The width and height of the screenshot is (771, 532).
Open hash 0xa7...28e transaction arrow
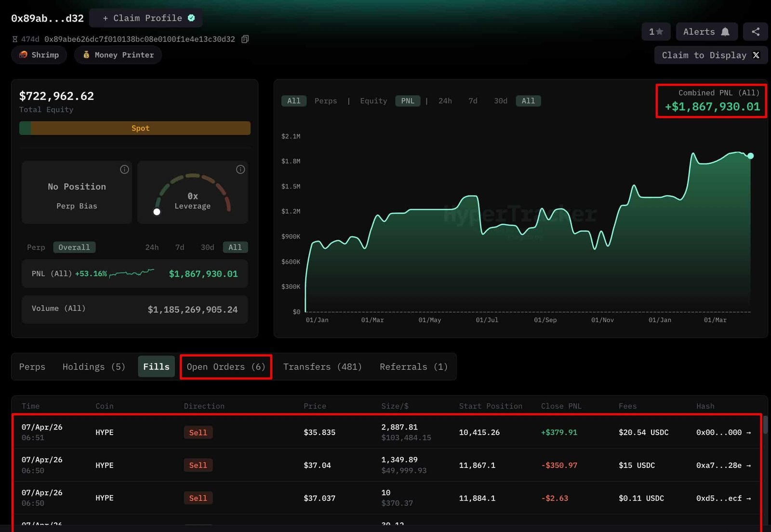(748, 465)
